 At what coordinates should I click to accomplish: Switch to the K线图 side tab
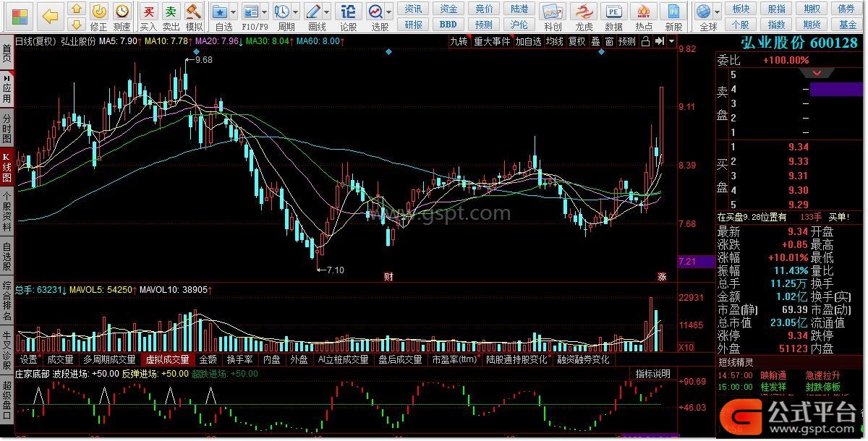click(7, 167)
